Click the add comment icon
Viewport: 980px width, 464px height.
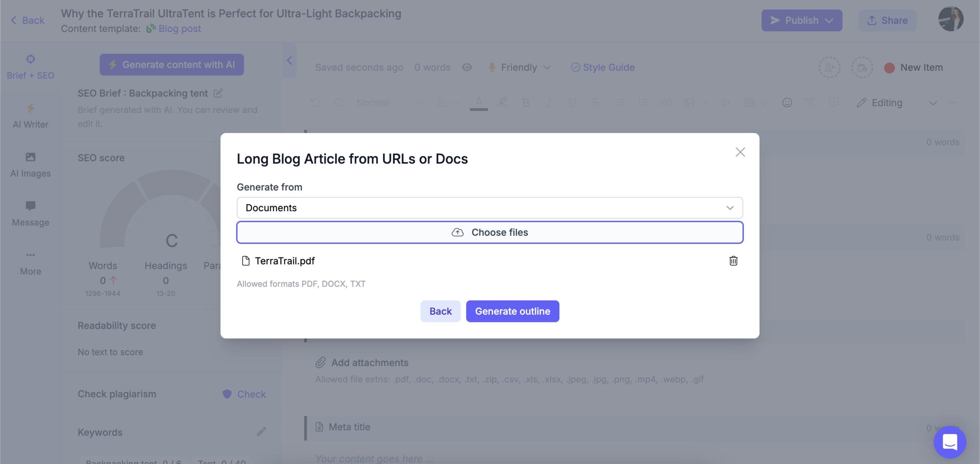click(834, 102)
